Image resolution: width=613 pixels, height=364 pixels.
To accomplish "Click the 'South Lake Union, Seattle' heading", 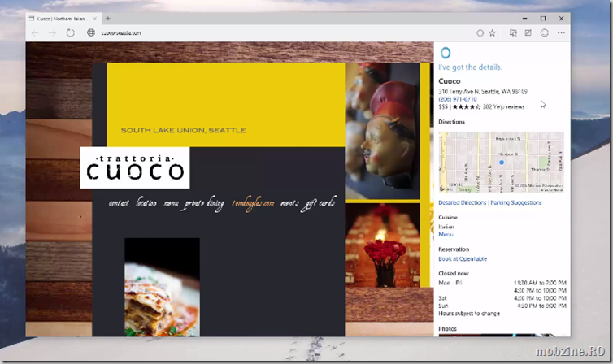I will [184, 131].
